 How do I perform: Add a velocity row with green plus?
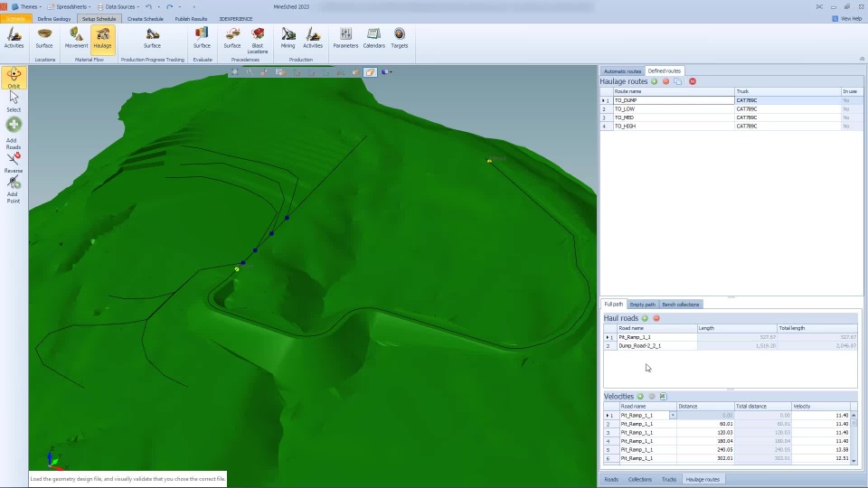point(640,396)
